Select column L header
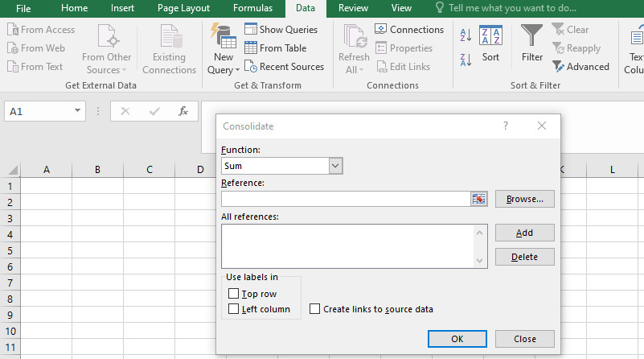Viewport: 644px width, 359px height. [613, 169]
